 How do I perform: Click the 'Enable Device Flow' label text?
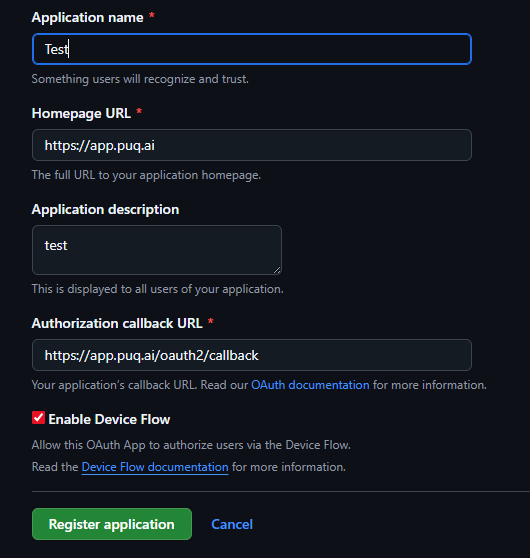pos(109,419)
